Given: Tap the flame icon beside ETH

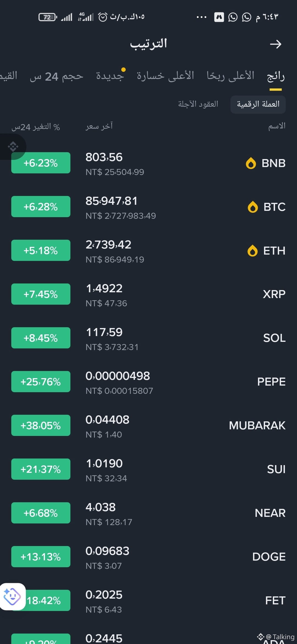Looking at the screenshot, I should [252, 251].
